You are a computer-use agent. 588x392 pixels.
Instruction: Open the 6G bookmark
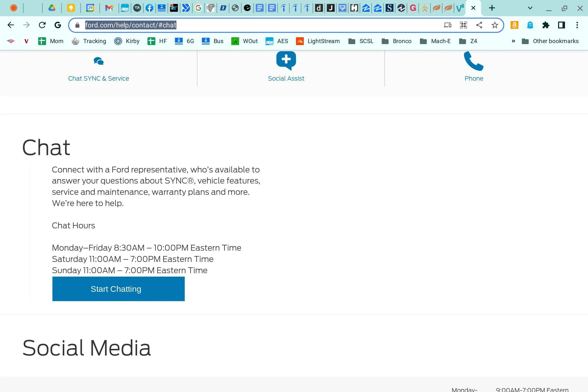(x=184, y=41)
